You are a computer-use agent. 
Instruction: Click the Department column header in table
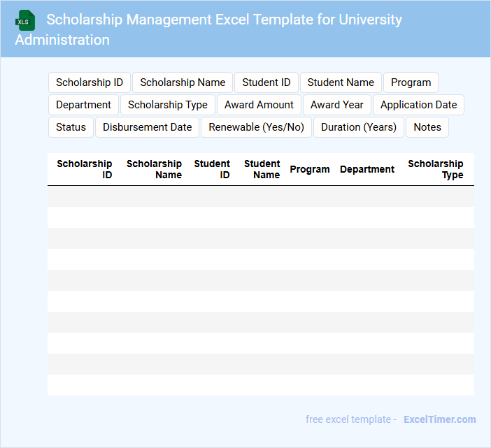(x=367, y=169)
